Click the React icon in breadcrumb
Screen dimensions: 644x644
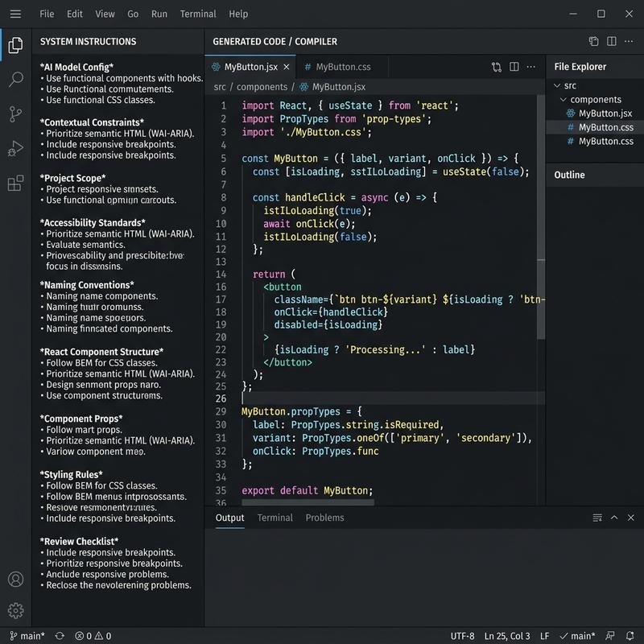coord(304,87)
